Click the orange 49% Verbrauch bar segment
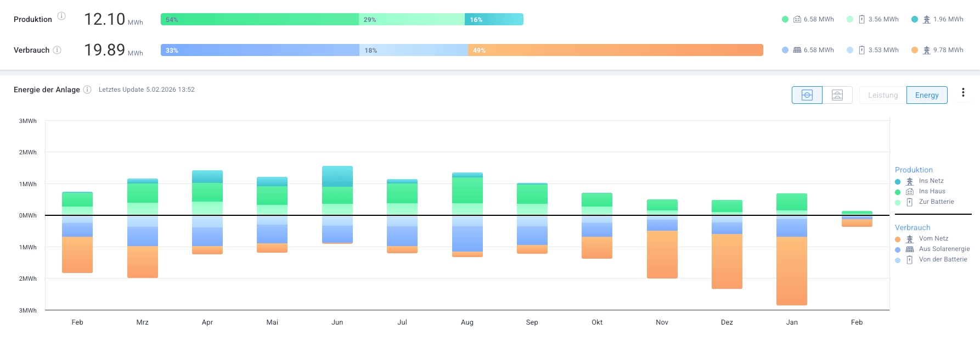The height and width of the screenshot is (340, 980). [x=615, y=50]
